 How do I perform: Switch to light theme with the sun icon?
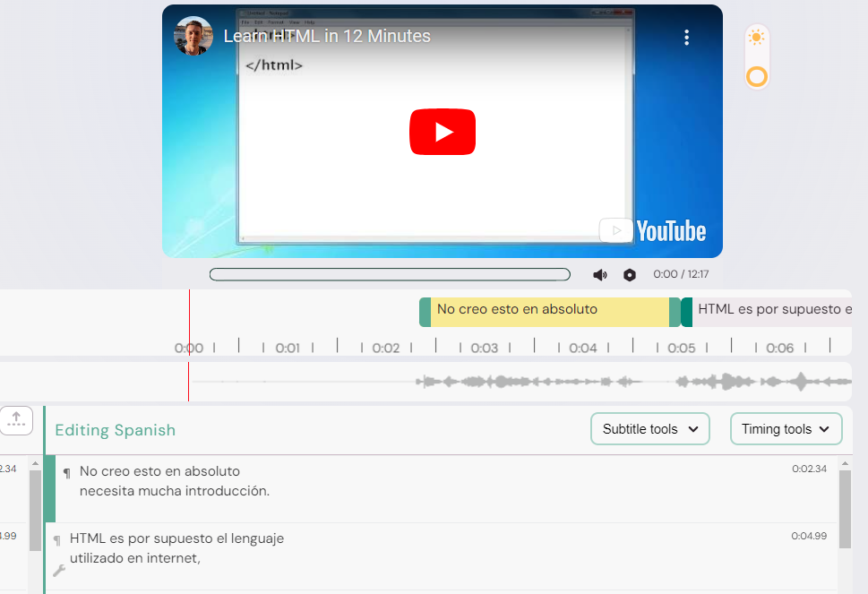756,38
